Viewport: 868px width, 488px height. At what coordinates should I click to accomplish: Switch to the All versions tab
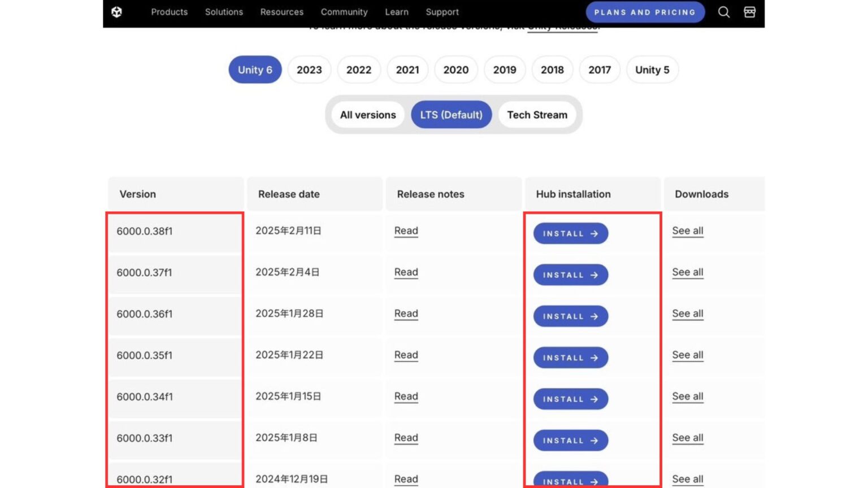click(x=368, y=115)
